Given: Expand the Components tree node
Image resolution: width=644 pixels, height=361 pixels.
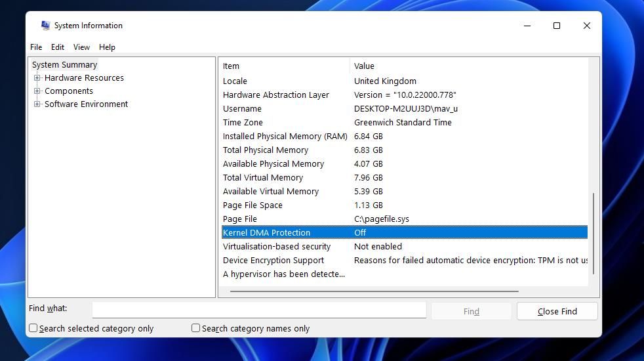Looking at the screenshot, I should pyautogui.click(x=37, y=91).
